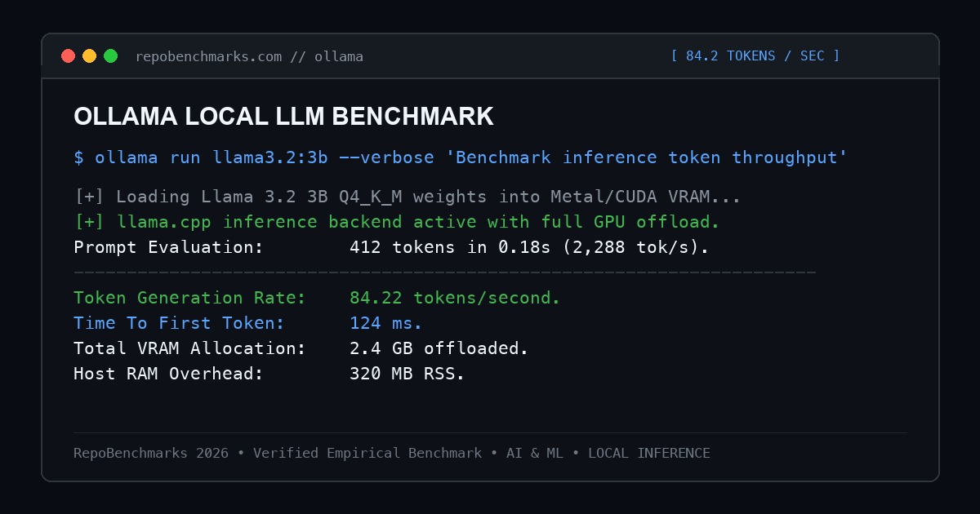Click the OLLAMA LOCAL LLM BENCHMARK heading

point(283,117)
